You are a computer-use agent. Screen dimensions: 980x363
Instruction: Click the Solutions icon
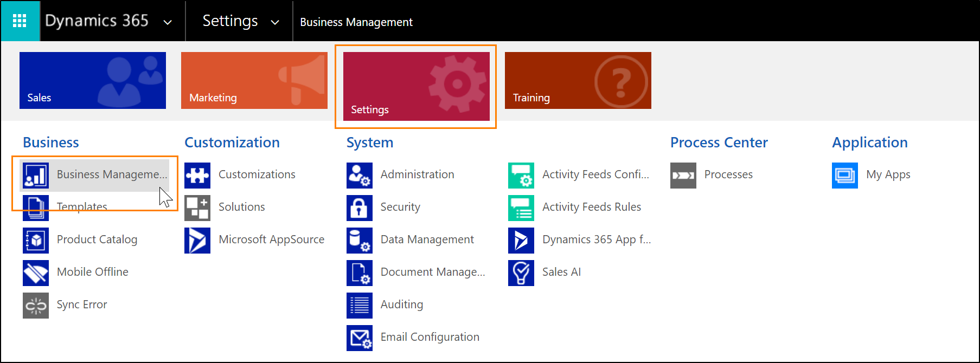coord(197,208)
